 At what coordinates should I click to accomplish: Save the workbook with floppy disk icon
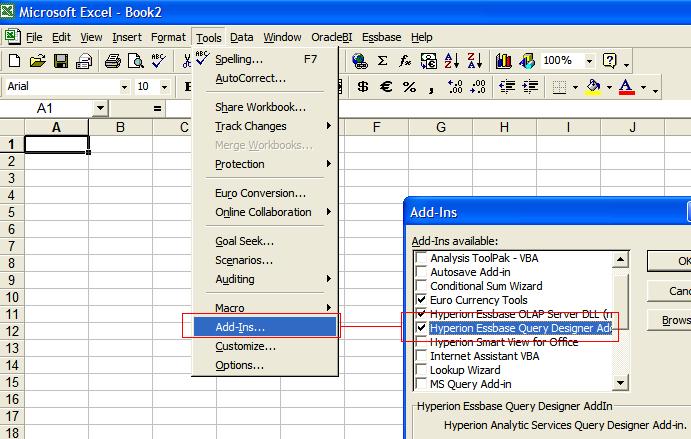61,60
